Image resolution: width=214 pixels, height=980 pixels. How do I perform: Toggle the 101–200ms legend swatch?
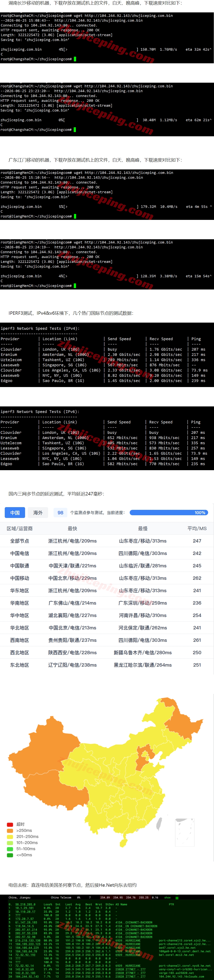[10, 843]
